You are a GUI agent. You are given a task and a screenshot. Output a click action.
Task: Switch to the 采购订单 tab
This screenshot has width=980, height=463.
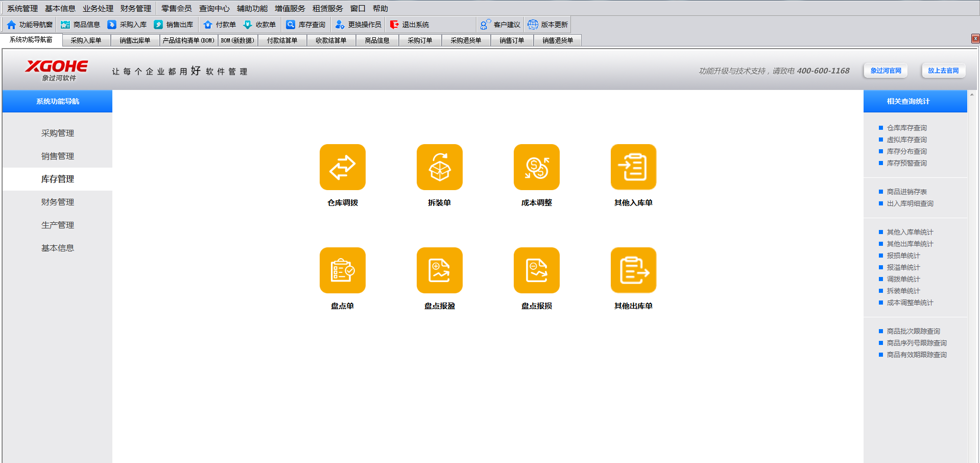(420, 40)
